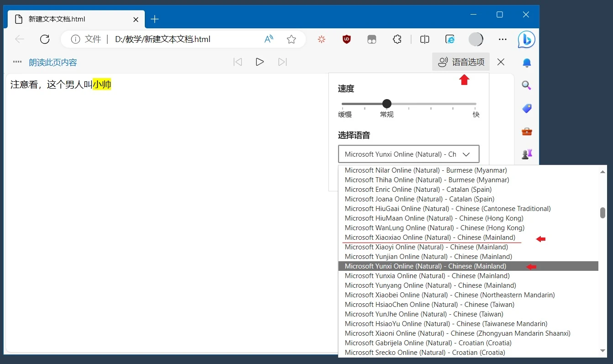Click the IE mode icon in toolbar

point(450,39)
